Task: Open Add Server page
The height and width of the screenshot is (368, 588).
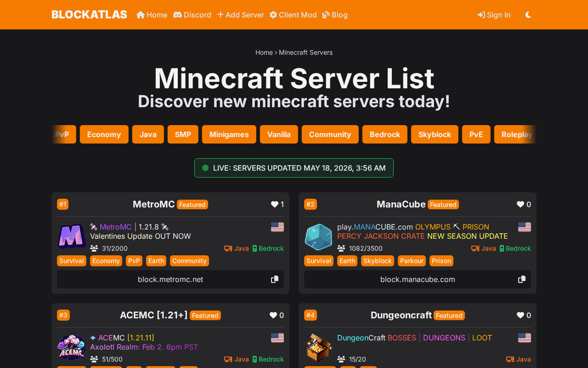Action: pos(241,15)
